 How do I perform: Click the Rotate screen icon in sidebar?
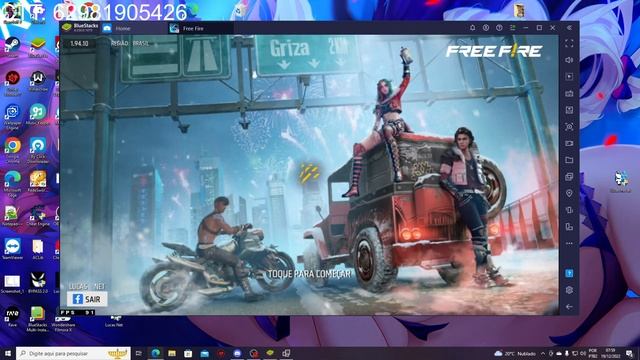click(569, 227)
